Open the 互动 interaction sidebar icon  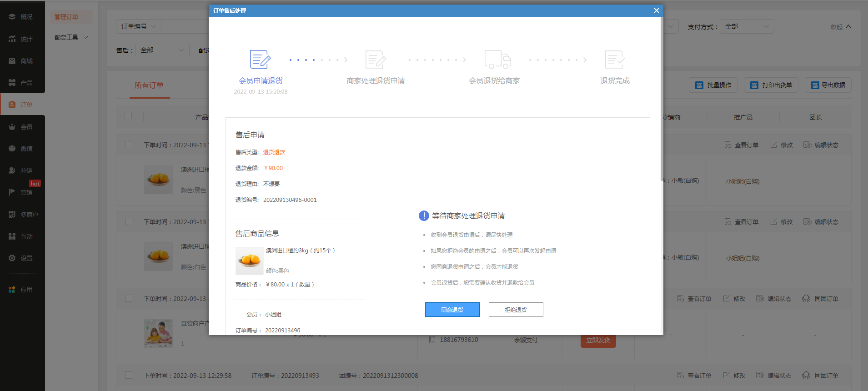click(x=12, y=236)
